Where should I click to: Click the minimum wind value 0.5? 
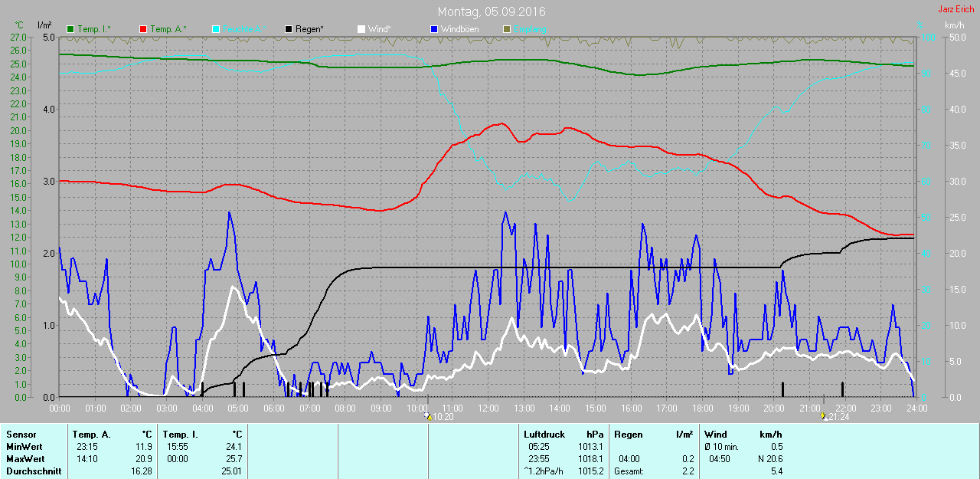(776, 447)
